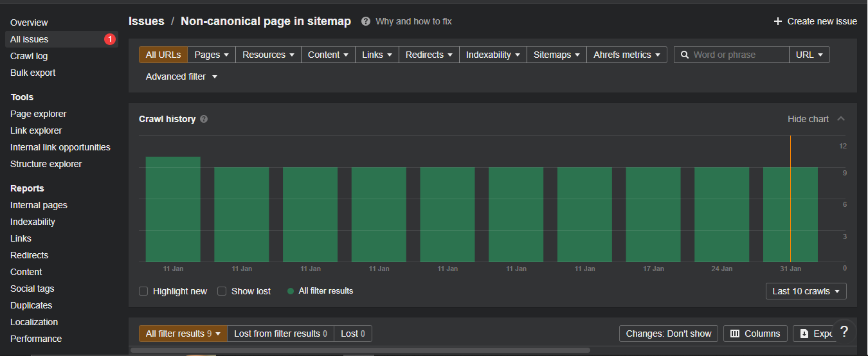This screenshot has width=868, height=356.
Task: Click the info icon next to Crawl history
Action: pyautogui.click(x=204, y=119)
